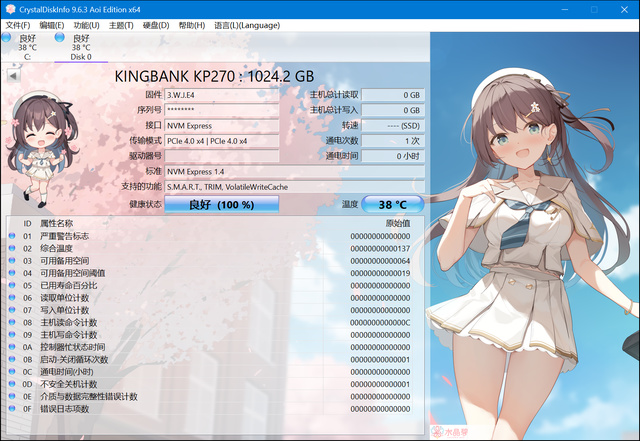Click the 原始值 column header

[x=398, y=223]
